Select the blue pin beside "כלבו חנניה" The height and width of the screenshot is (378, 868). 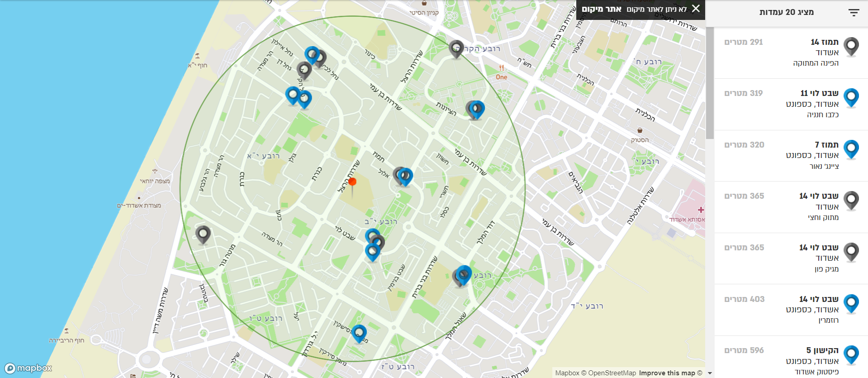click(851, 98)
